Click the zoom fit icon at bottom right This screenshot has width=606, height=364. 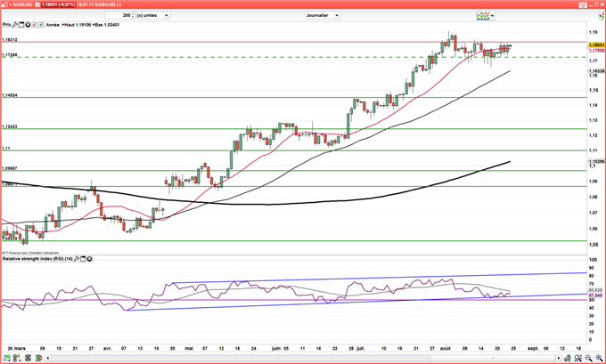[x=577, y=358]
